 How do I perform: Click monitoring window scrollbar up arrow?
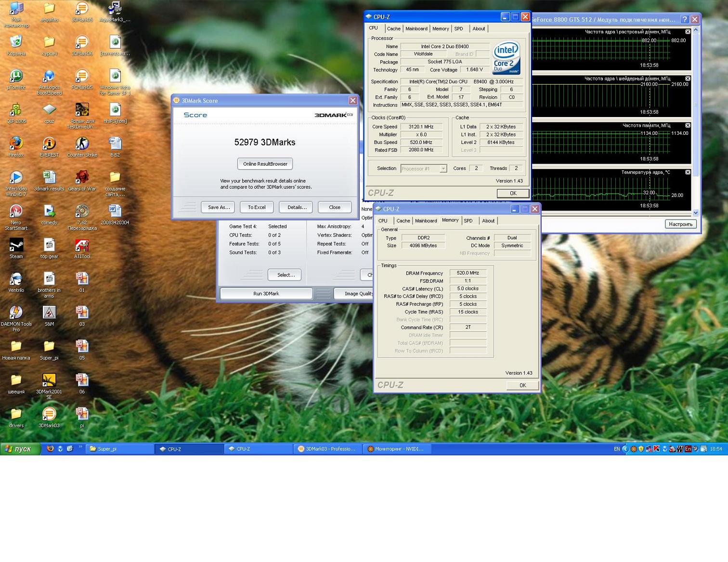[x=695, y=30]
